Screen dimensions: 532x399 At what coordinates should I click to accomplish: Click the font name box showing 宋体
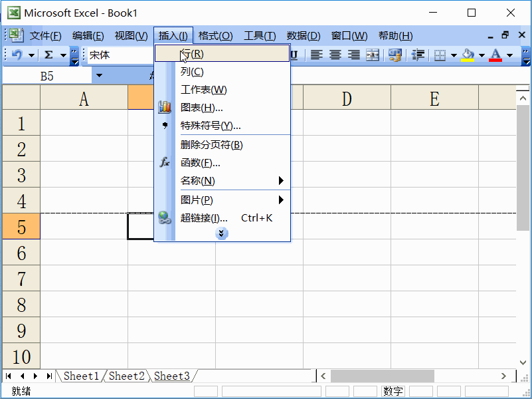coord(120,55)
